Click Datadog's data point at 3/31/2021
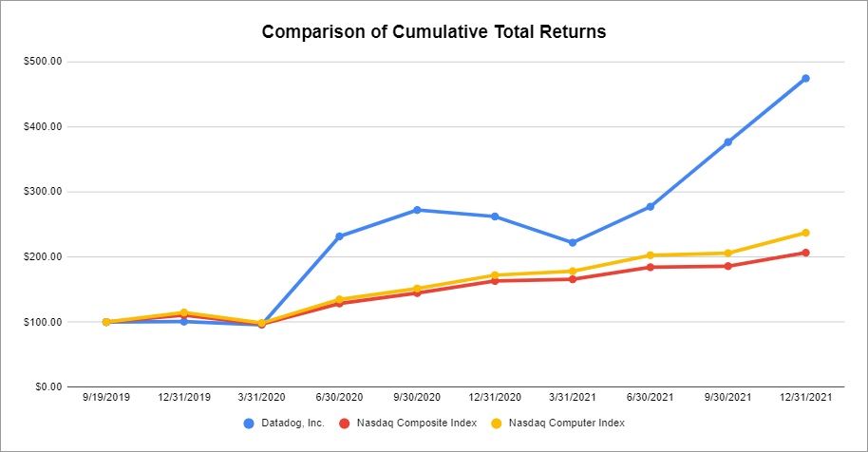The height and width of the screenshot is (452, 868). pos(573,242)
